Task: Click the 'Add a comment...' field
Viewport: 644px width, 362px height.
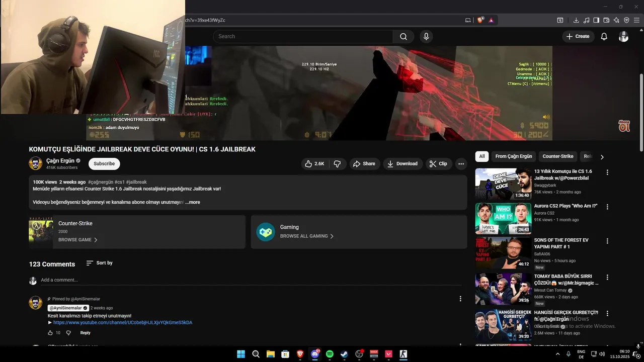Action: coord(251,280)
